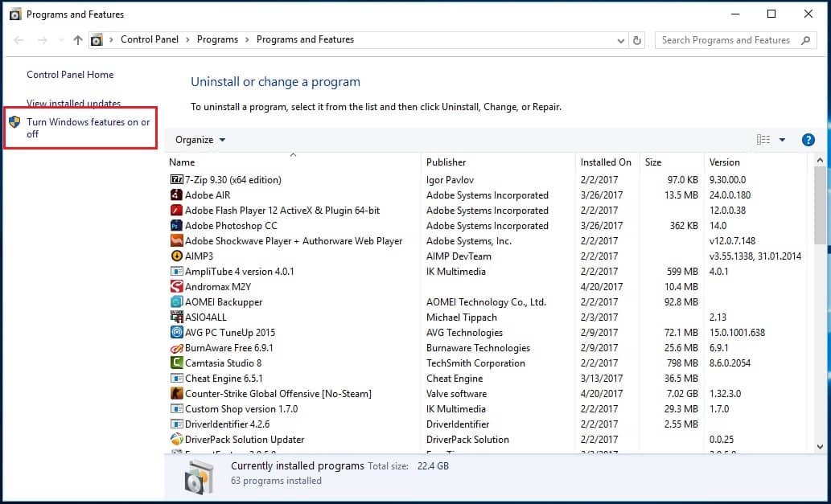Click the Adobe Flash Player icon
Image resolution: width=831 pixels, height=504 pixels.
(176, 211)
